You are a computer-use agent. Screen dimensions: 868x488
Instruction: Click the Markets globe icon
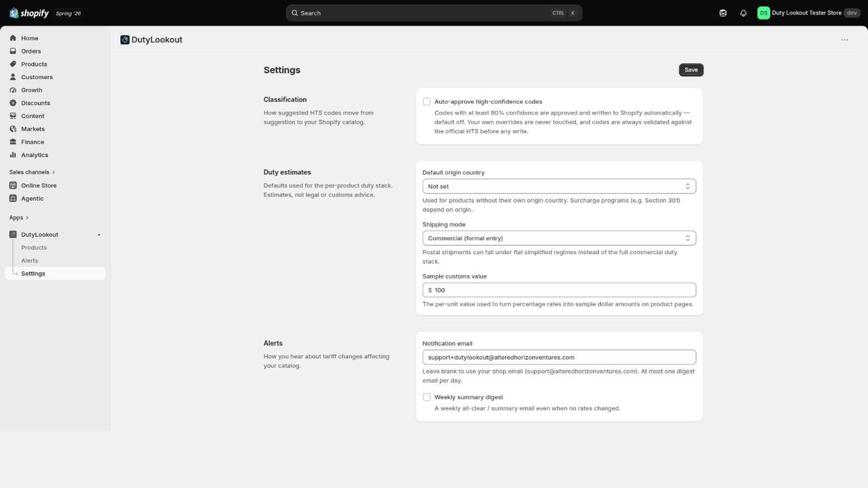click(13, 129)
